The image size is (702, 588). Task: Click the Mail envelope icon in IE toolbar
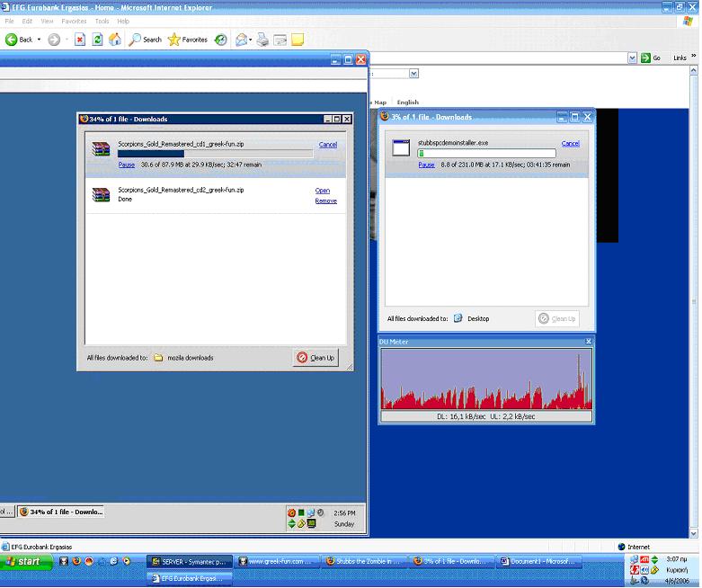pos(241,40)
